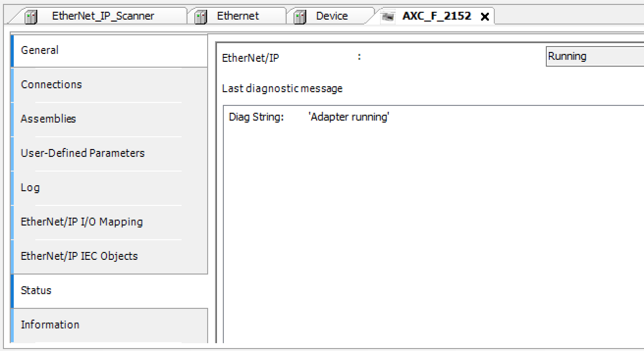The height and width of the screenshot is (351, 644).
Task: Click the Ethernet tab device icon
Action: pyautogui.click(x=201, y=17)
